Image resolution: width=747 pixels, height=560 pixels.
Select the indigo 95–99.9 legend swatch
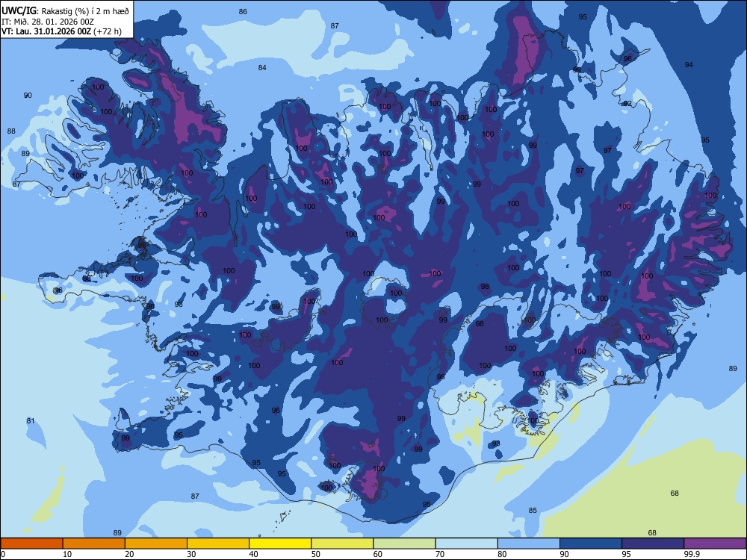(653, 544)
